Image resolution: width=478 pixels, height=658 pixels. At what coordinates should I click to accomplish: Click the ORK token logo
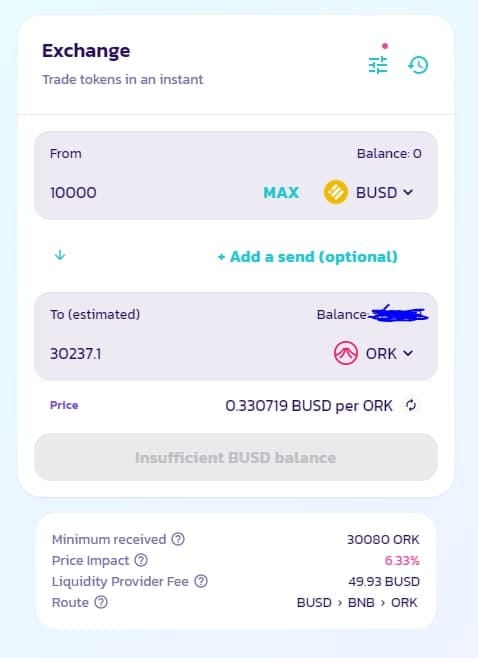pyautogui.click(x=346, y=353)
